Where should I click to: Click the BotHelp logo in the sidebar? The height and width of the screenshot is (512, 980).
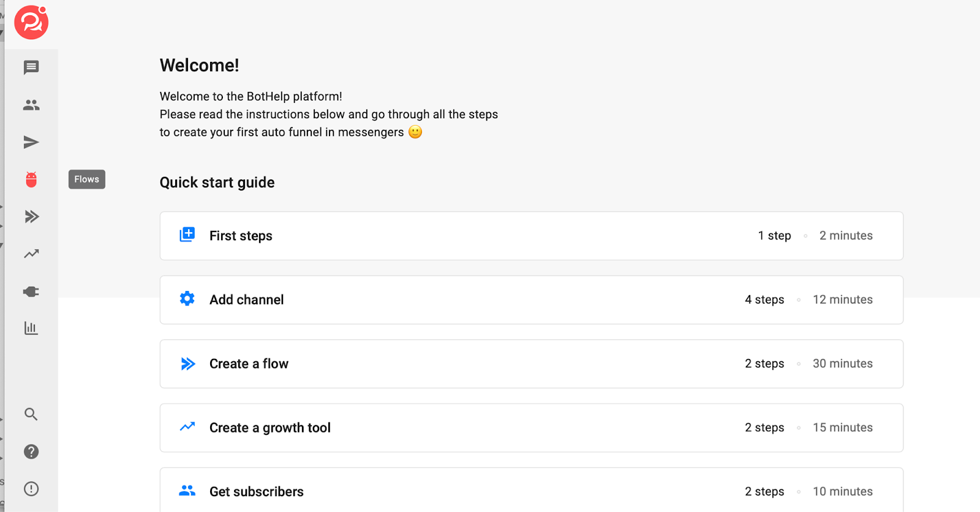tap(31, 23)
